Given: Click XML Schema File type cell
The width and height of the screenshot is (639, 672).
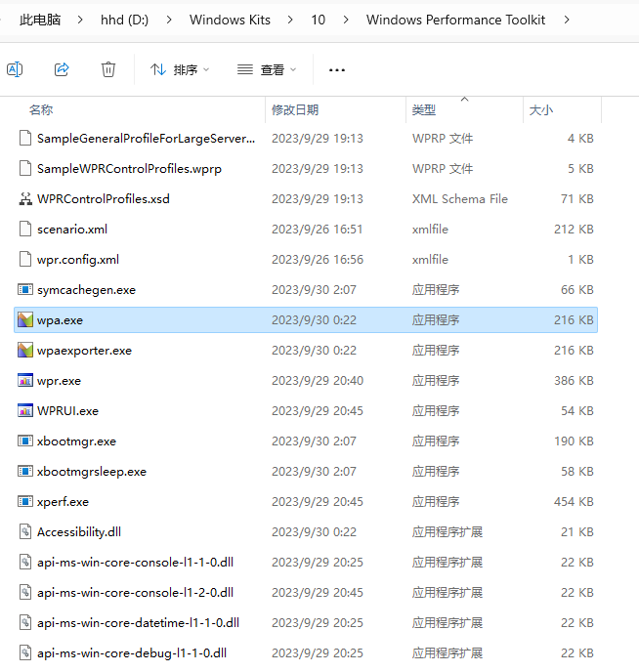Looking at the screenshot, I should [x=460, y=199].
